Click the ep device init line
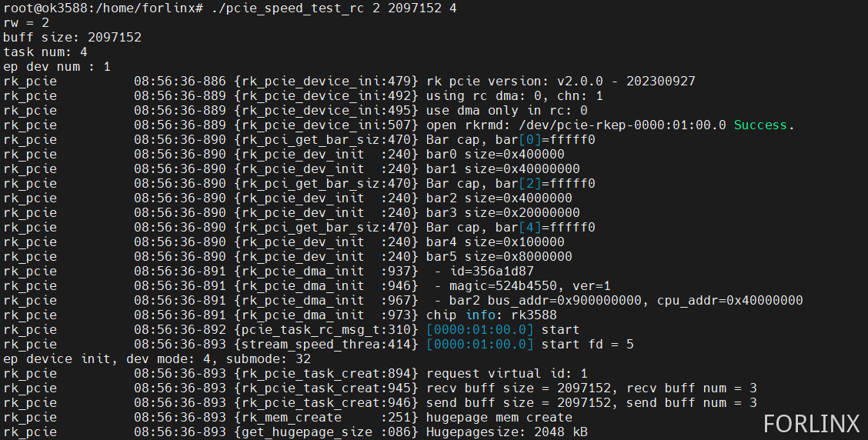Image resolution: width=868 pixels, height=440 pixels. pos(157,358)
